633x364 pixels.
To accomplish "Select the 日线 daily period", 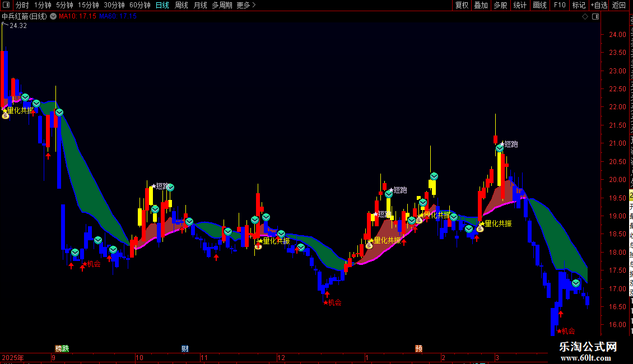I will point(162,5).
